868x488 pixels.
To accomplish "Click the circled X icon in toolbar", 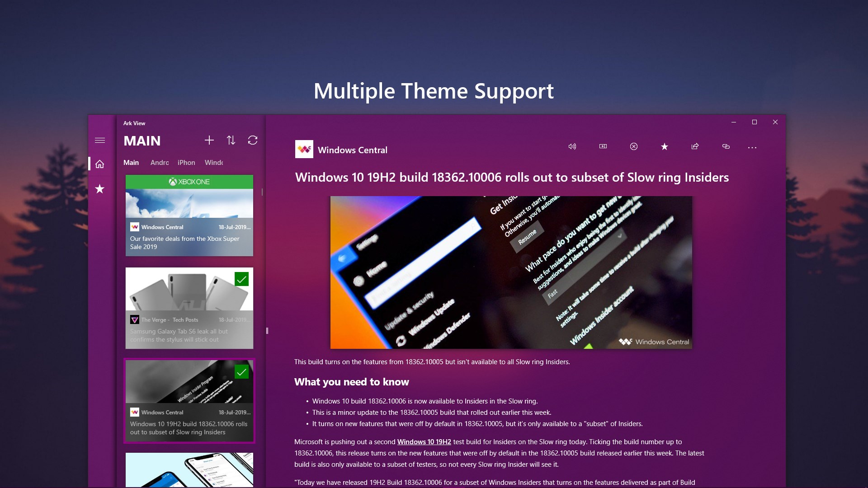I will (634, 146).
